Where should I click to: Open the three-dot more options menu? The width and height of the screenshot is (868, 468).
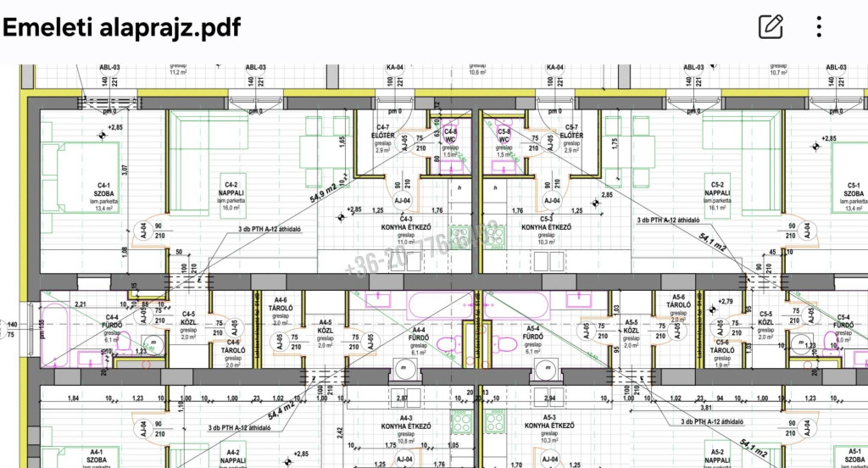[819, 26]
